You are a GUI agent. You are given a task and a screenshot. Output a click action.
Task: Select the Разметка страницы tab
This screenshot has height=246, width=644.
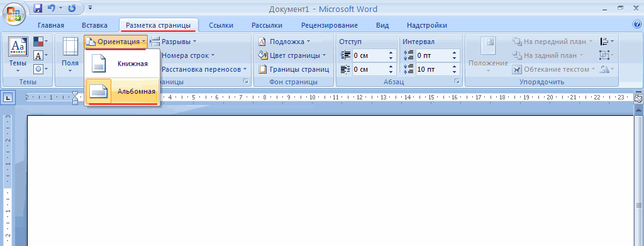tap(158, 25)
